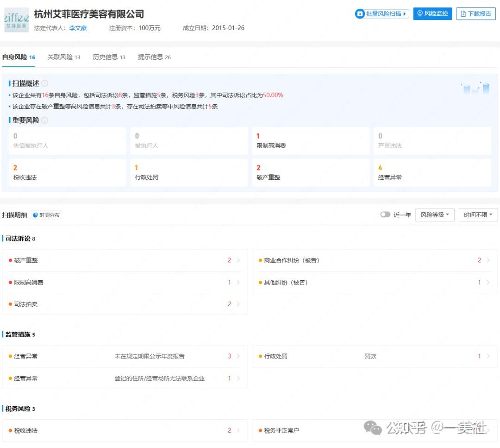Click 罚款 text in 行政处罚 row
The image size is (500, 448).
[x=370, y=356]
